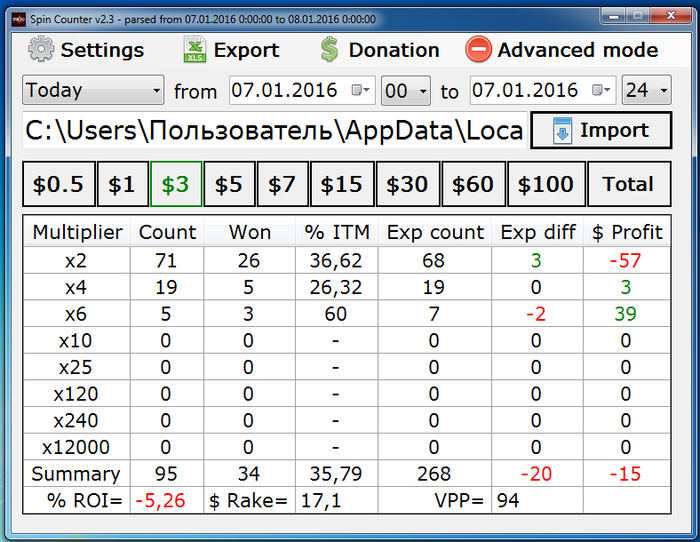The image size is (700, 542).
Task: Open the start date calendar picker icon
Action: click(360, 91)
